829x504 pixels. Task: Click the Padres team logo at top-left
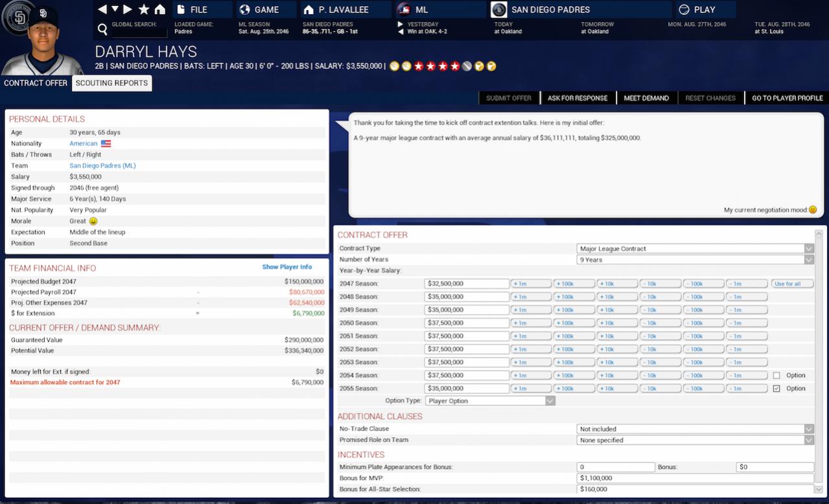[x=17, y=17]
